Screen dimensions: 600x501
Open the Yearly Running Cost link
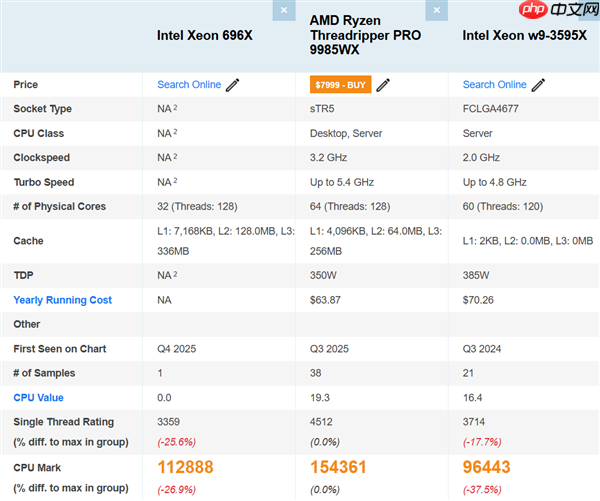pyautogui.click(x=63, y=300)
